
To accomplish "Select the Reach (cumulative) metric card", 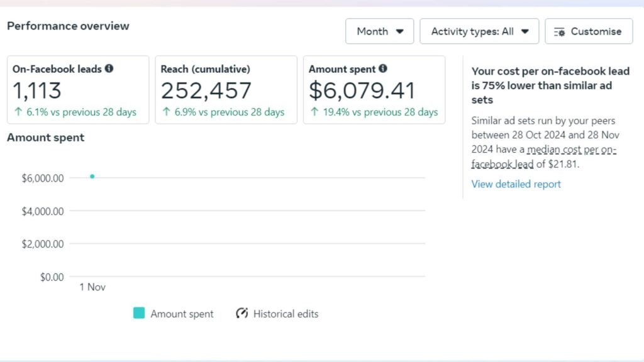I will tap(226, 90).
